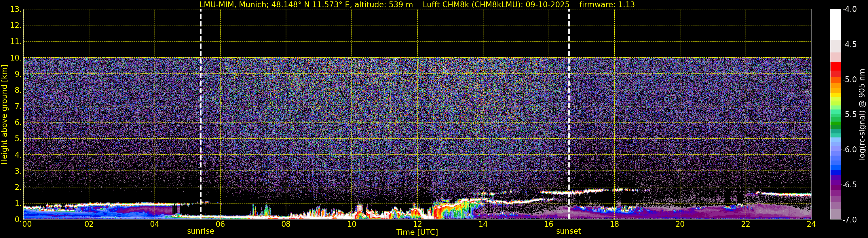Viewport: 868px width, 238px height.
Task: Click the '3.' height tick label
Action: point(18,171)
